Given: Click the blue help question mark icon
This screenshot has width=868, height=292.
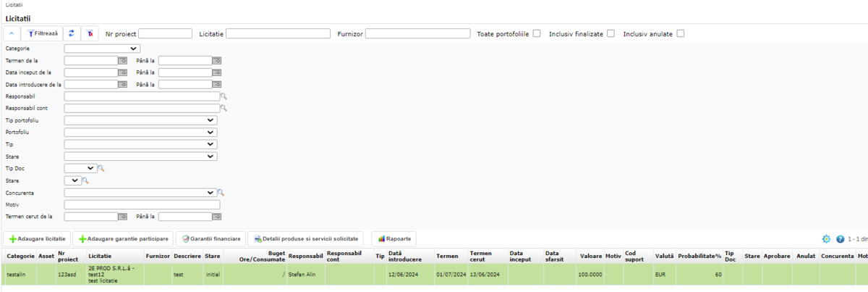Looking at the screenshot, I should tap(840, 239).
